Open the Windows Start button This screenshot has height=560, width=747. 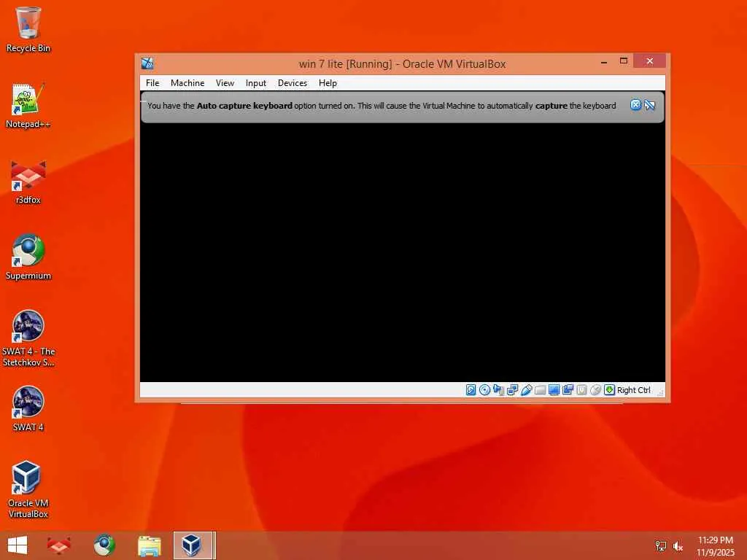coord(18,545)
